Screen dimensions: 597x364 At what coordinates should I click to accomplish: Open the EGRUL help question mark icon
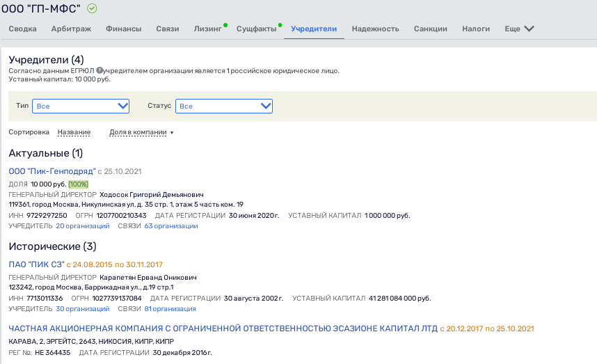[x=99, y=70]
